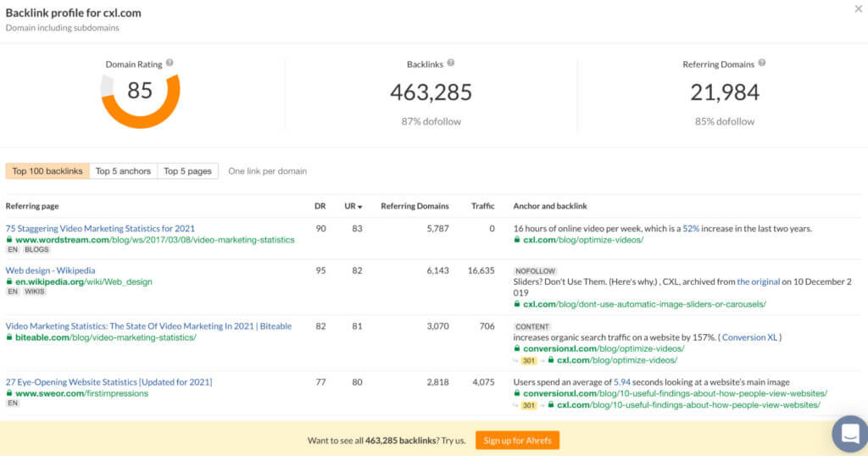Click the lock icon beside www.sweor.com
Image resolution: width=868 pixels, height=456 pixels.
pos(8,393)
